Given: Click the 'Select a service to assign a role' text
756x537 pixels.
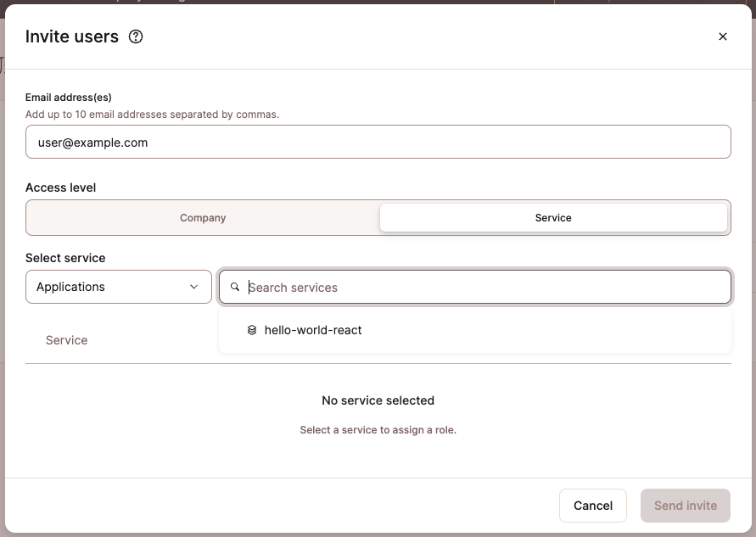Looking at the screenshot, I should [378, 430].
